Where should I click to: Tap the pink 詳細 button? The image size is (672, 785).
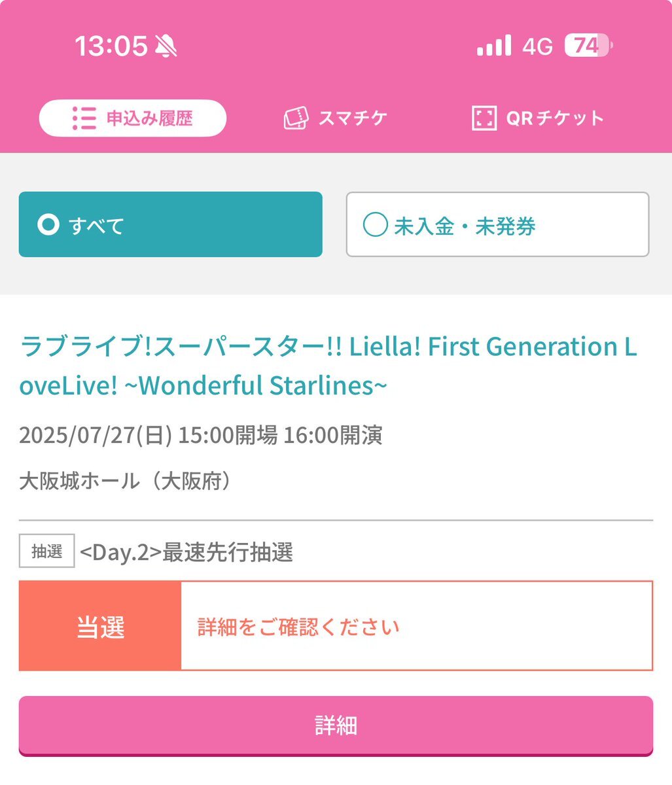coord(336,726)
